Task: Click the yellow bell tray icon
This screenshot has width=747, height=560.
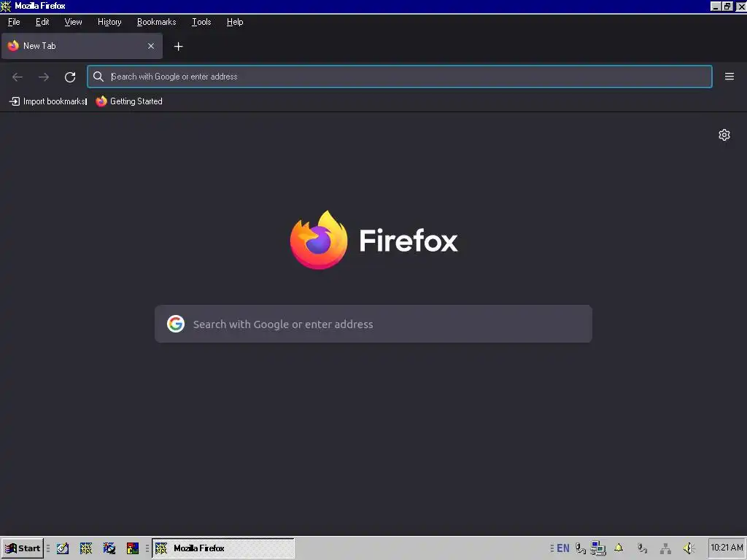Action: [x=619, y=548]
